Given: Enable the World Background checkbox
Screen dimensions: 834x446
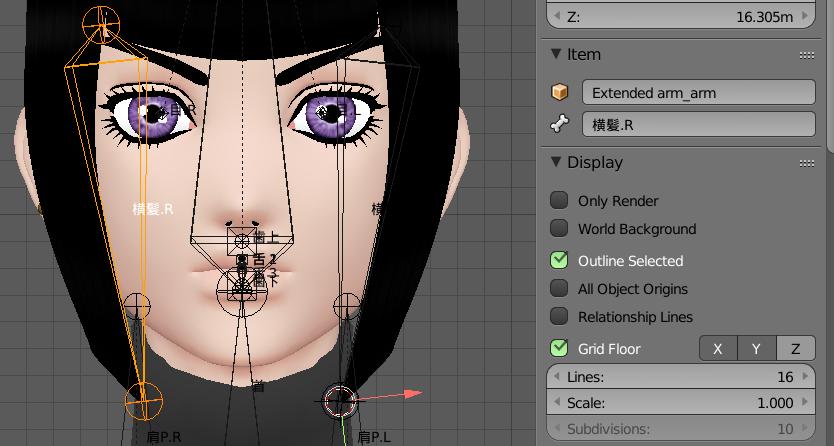Looking at the screenshot, I should click(559, 228).
